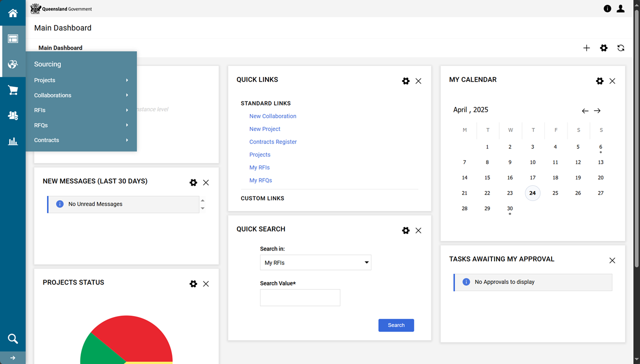This screenshot has width=640, height=364.
Task: Open the Contracts submenu
Action: point(81,140)
